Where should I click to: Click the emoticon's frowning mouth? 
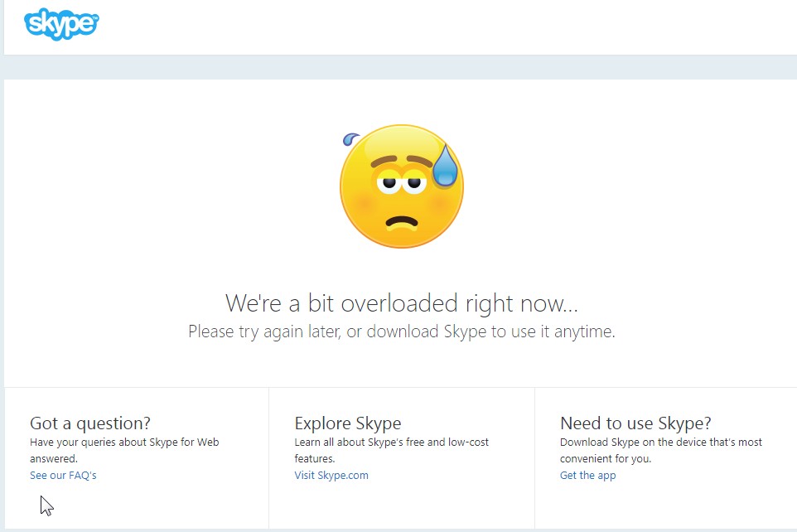(402, 221)
